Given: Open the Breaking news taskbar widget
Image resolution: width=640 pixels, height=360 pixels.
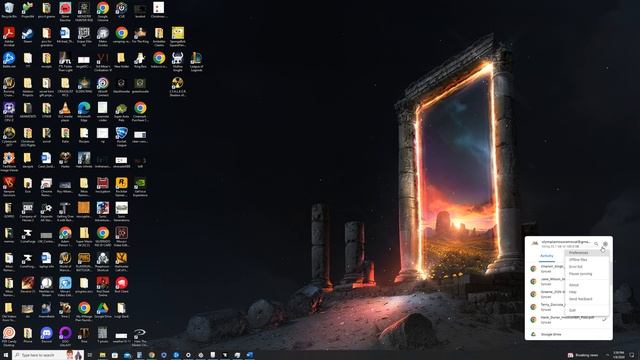Looking at the screenshot, I should 583,355.
